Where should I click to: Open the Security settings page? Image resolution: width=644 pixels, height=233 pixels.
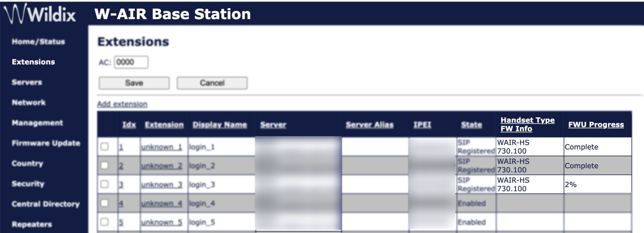[28, 184]
